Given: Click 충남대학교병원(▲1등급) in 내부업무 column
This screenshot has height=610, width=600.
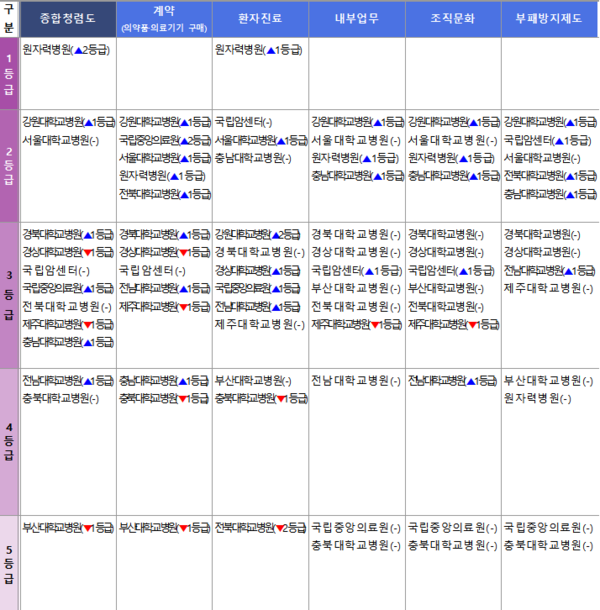Looking at the screenshot, I should point(358,176).
